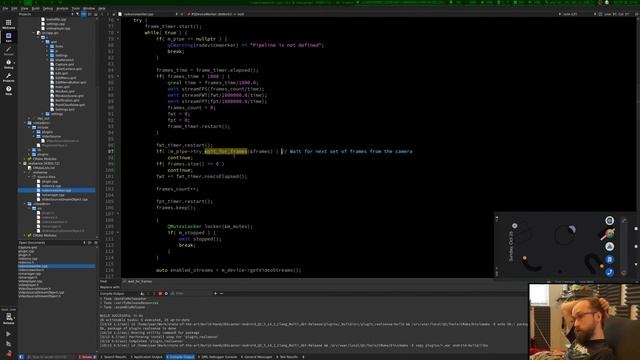Viewport: 640px width, 360px height.
Task: Go back in editor navigation history
Action: click(102, 14)
